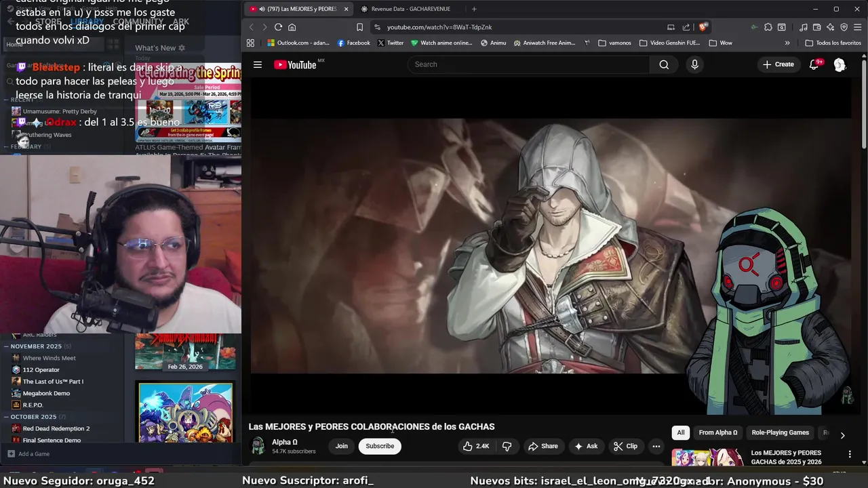Open the Video Genshin FUE bookmarks folder
Viewport: 868px width, 488px height.
tap(670, 43)
